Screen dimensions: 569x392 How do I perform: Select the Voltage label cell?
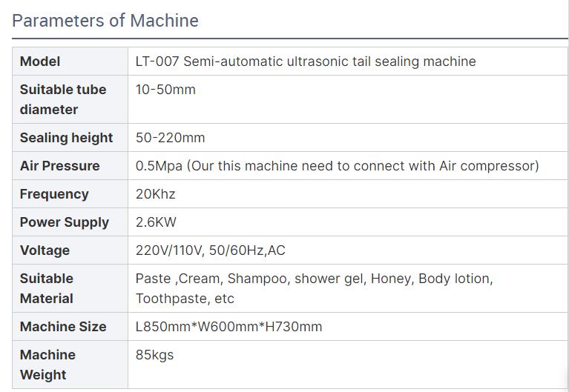(x=70, y=250)
